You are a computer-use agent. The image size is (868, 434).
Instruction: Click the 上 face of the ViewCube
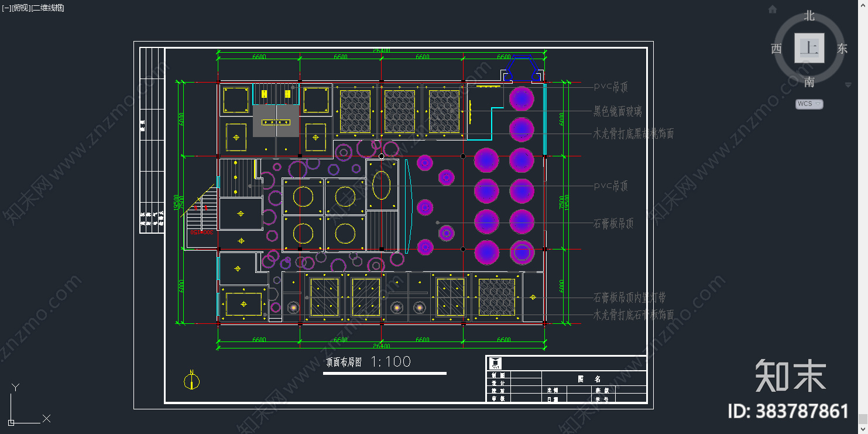(x=809, y=48)
